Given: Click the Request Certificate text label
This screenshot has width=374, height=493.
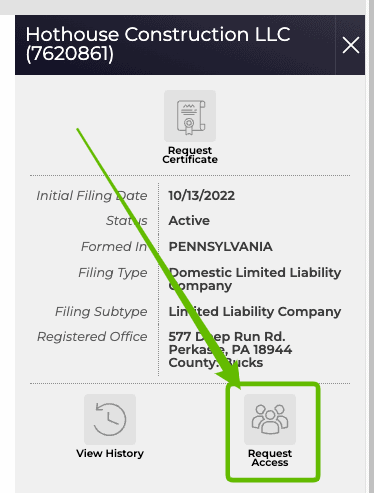Looking at the screenshot, I should tap(190, 155).
